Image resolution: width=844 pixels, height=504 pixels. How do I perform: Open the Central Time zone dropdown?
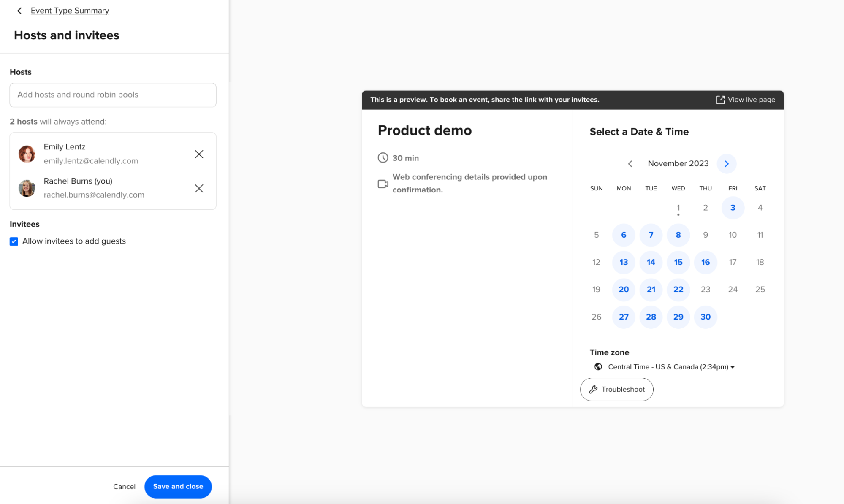coord(671,367)
